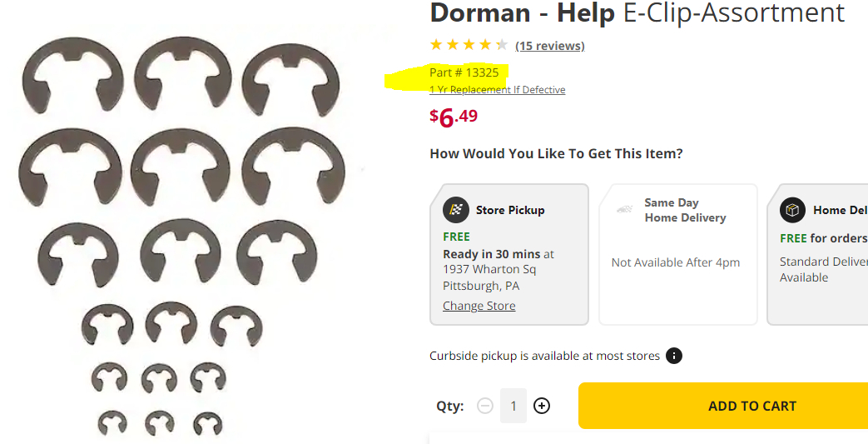The height and width of the screenshot is (444, 868).
Task: Open 1 Yr Replacement If Defective link
Action: 497,90
